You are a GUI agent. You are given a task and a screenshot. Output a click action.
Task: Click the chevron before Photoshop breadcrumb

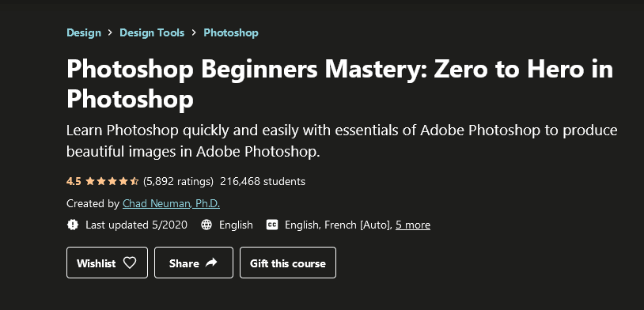click(194, 33)
